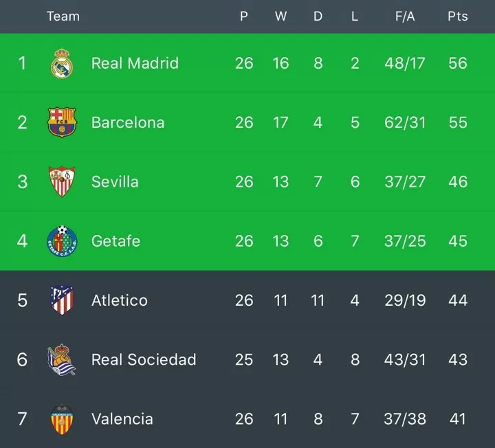Open the Real Madrid team name
The height and width of the screenshot is (448, 495).
pyautogui.click(x=135, y=63)
